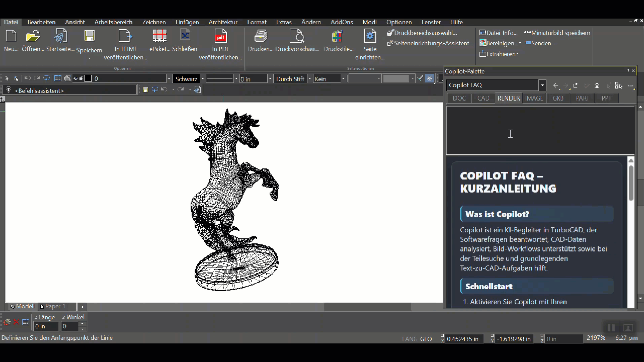Click the Seite einrichten gear icon
The height and width of the screenshot is (362, 644).
click(x=370, y=36)
